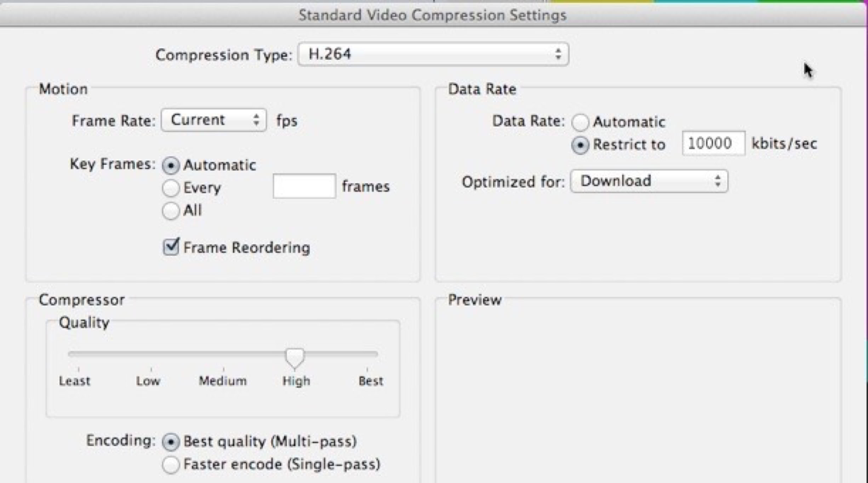
Task: Choose Faster encode (Single-pass) encoding
Action: [171, 465]
